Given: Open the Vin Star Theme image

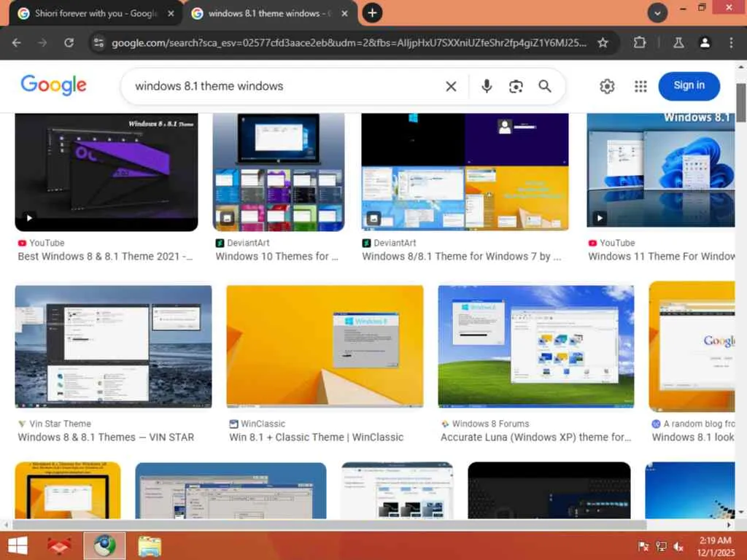Looking at the screenshot, I should [113, 346].
